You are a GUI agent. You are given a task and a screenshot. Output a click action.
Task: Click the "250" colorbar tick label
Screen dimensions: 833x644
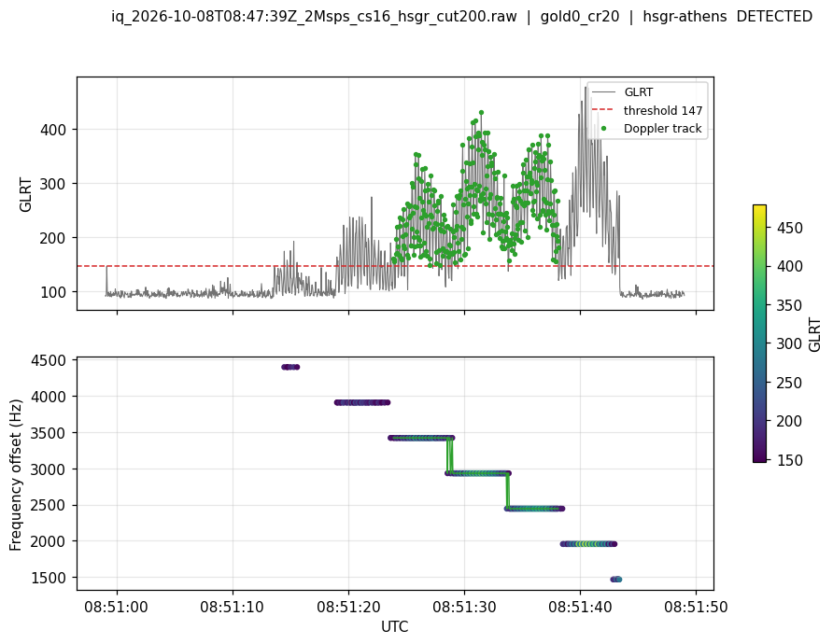789,383
